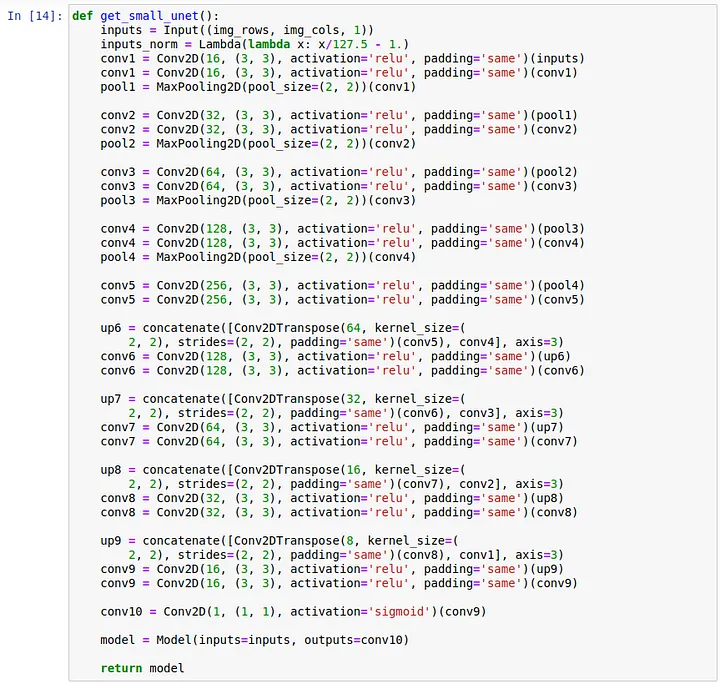Click line ending with 'same')(pool4)
The image size is (720, 683).
[x=343, y=286]
